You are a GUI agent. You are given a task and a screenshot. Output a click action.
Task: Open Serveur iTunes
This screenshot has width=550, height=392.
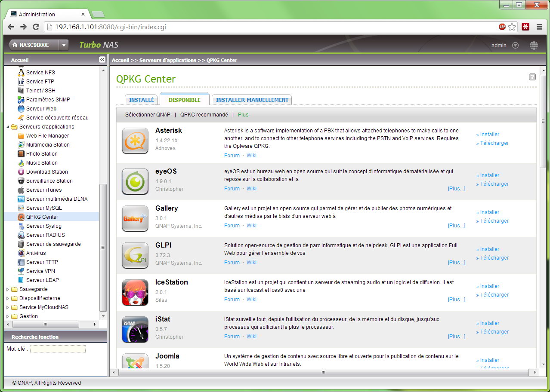pyautogui.click(x=44, y=190)
